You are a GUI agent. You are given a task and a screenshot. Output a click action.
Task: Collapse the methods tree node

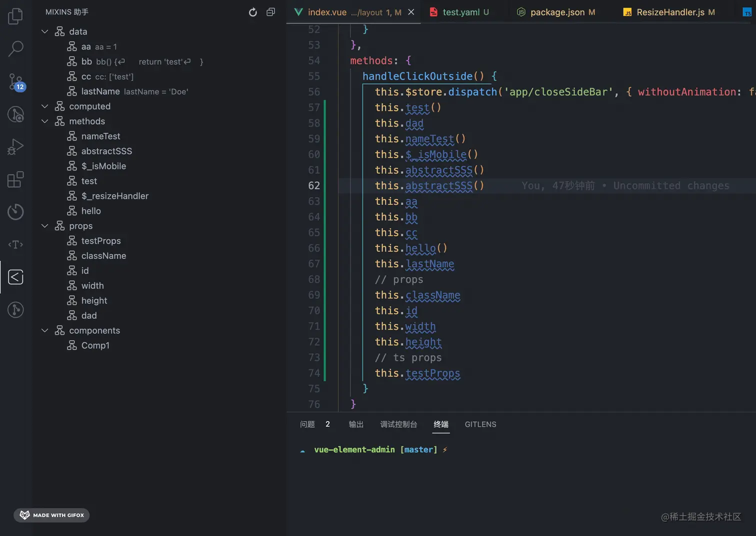tap(44, 121)
